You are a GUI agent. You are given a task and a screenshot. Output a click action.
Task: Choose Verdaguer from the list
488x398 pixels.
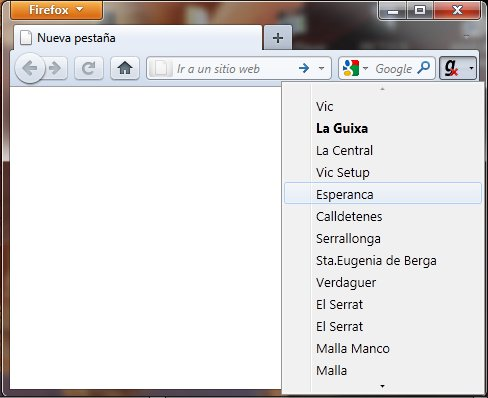point(383,283)
